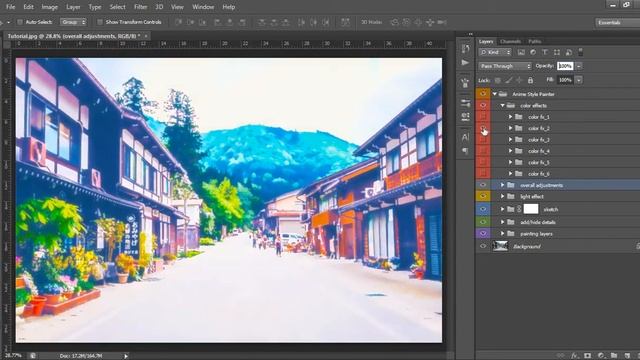This screenshot has width=640, height=360.
Task: Open the Filter menu
Action: click(140, 7)
